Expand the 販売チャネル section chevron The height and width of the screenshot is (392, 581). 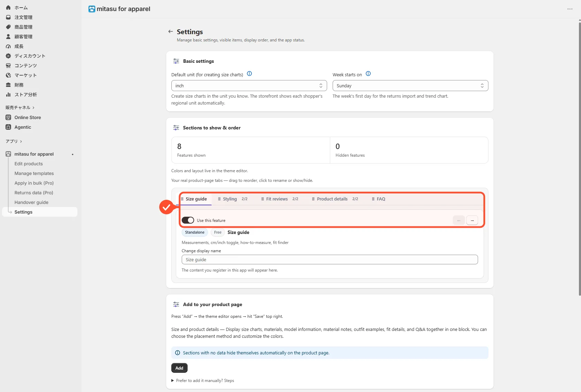(x=34, y=108)
